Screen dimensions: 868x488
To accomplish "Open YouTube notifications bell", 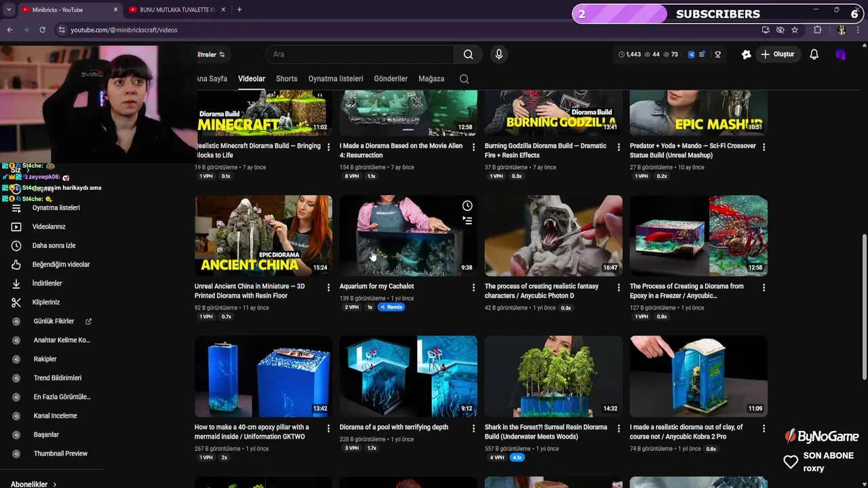I will coord(814,54).
